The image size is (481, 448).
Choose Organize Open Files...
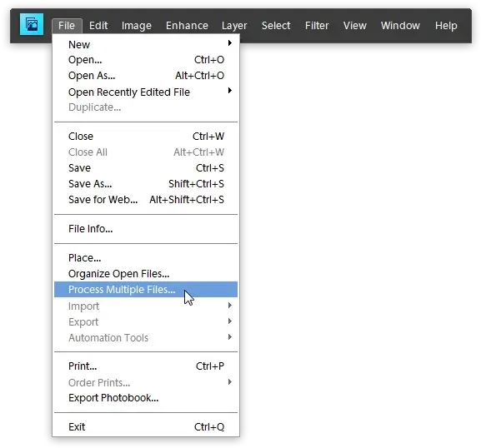(146, 274)
